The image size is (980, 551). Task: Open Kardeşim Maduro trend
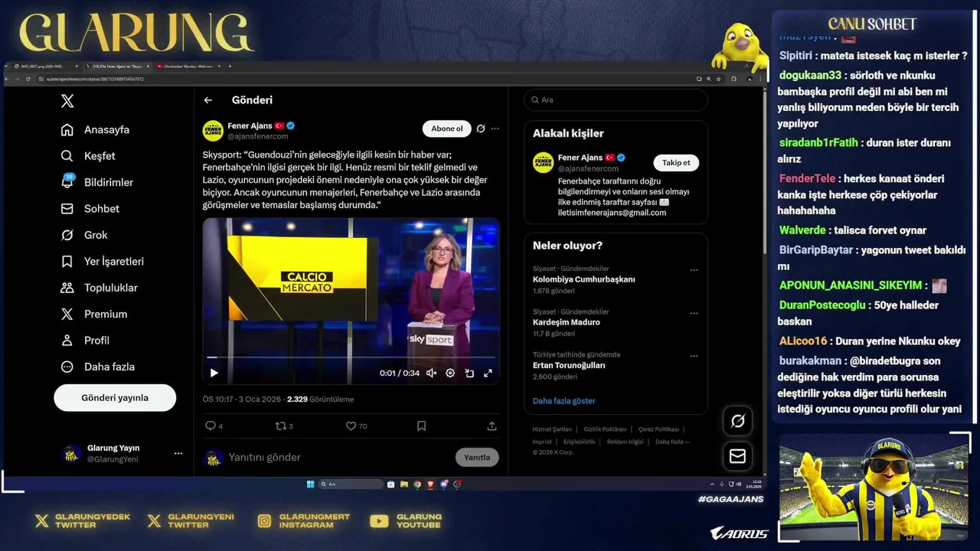tap(567, 322)
